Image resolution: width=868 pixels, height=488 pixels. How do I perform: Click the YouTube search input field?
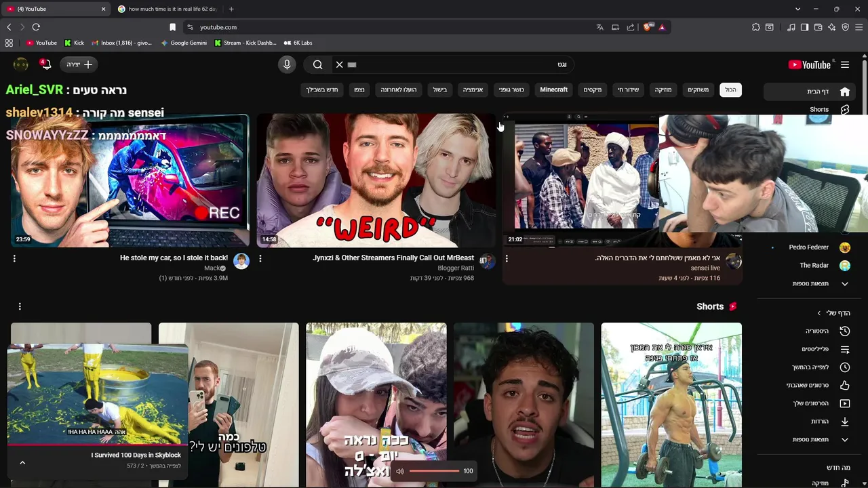tap(454, 64)
